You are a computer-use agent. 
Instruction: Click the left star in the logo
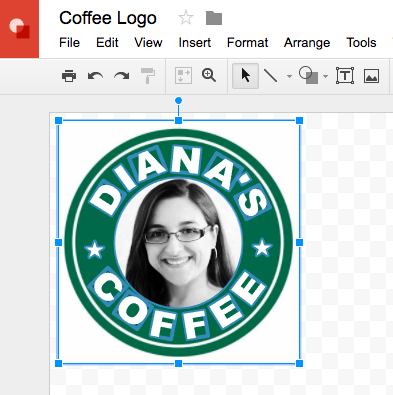point(95,250)
